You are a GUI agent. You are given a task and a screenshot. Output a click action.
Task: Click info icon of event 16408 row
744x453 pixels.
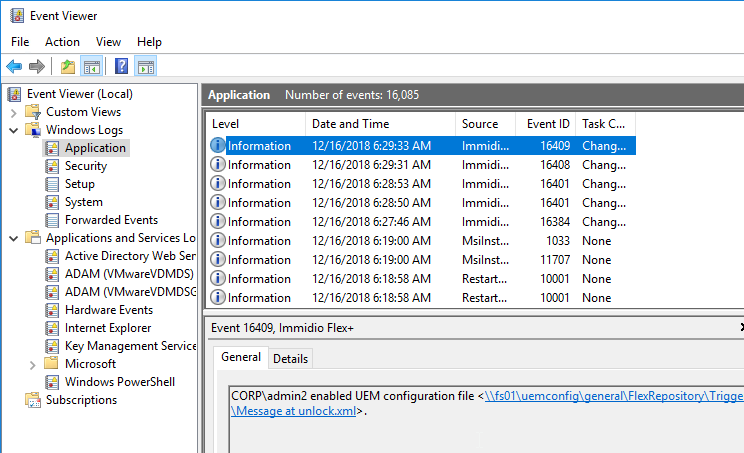[x=217, y=165]
